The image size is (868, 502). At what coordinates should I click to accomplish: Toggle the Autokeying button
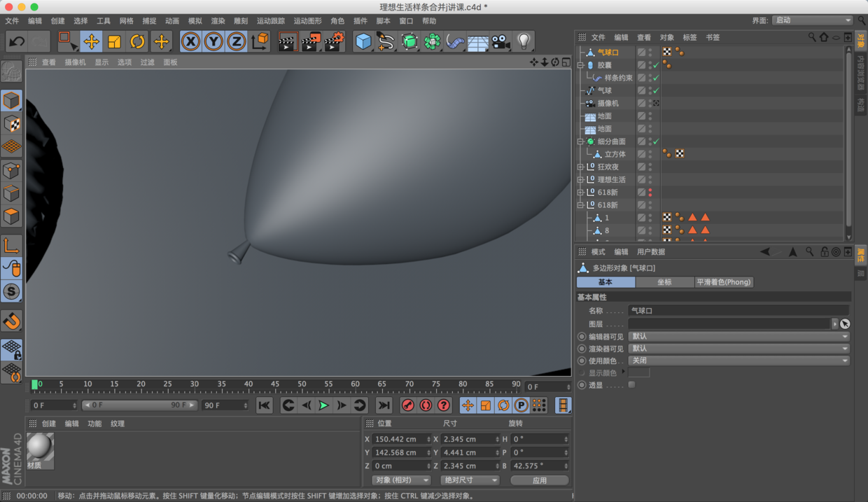pyautogui.click(x=426, y=405)
